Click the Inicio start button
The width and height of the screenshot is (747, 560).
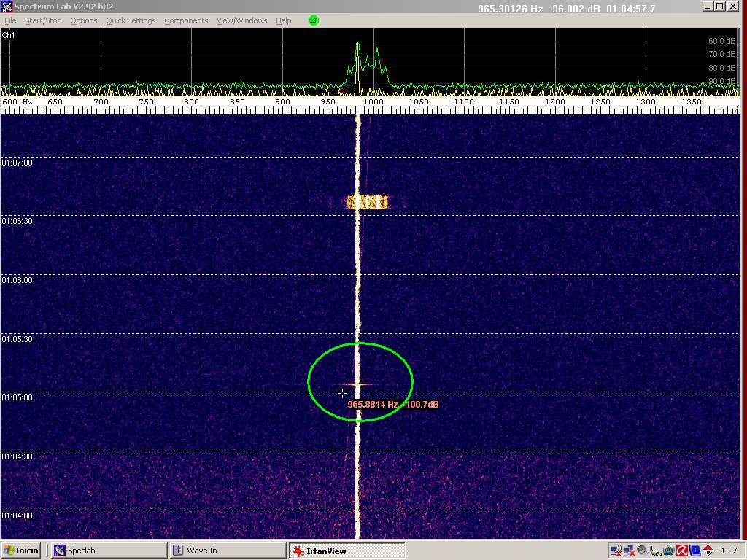click(21, 551)
